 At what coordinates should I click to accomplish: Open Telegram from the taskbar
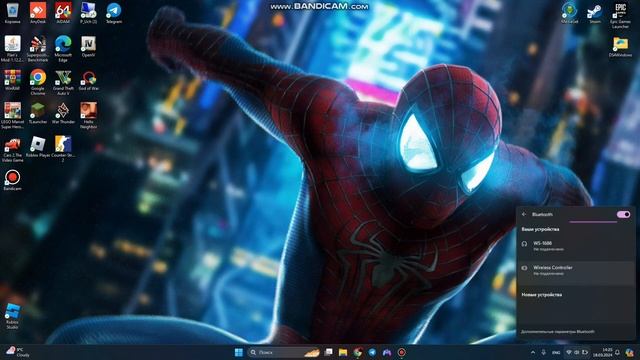click(372, 352)
